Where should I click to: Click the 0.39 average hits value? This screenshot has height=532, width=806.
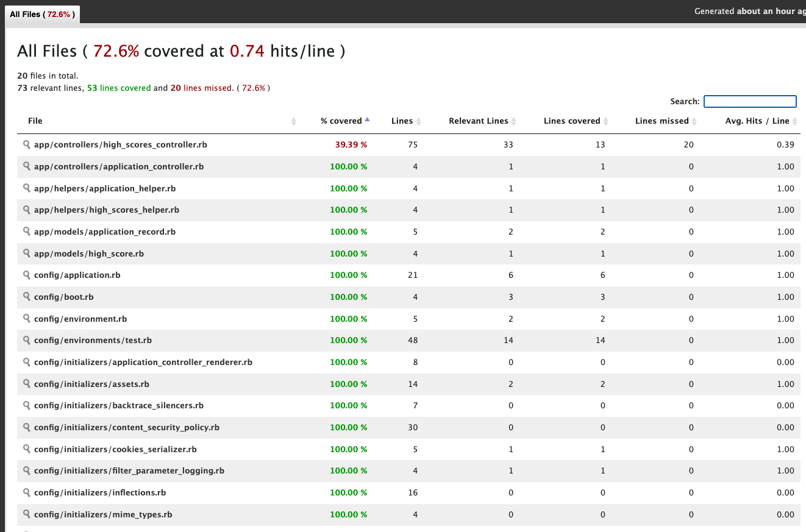[786, 145]
